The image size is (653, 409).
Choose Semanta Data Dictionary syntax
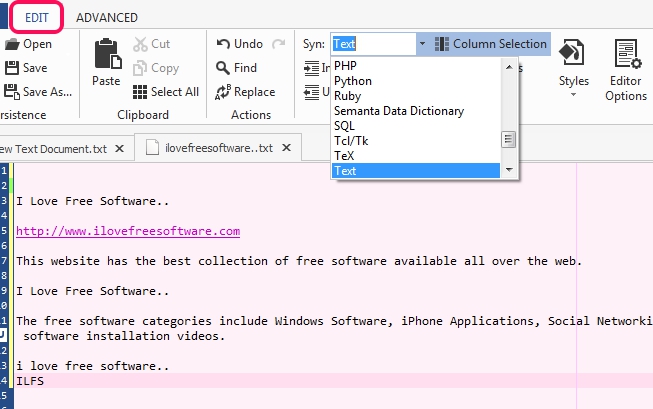(416, 111)
